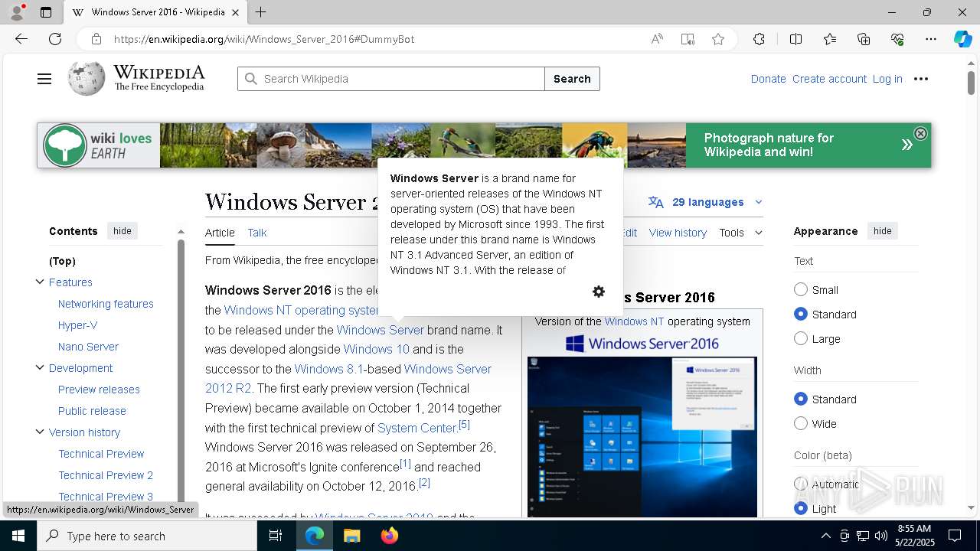Refresh the page with the reload icon

click(x=55, y=39)
